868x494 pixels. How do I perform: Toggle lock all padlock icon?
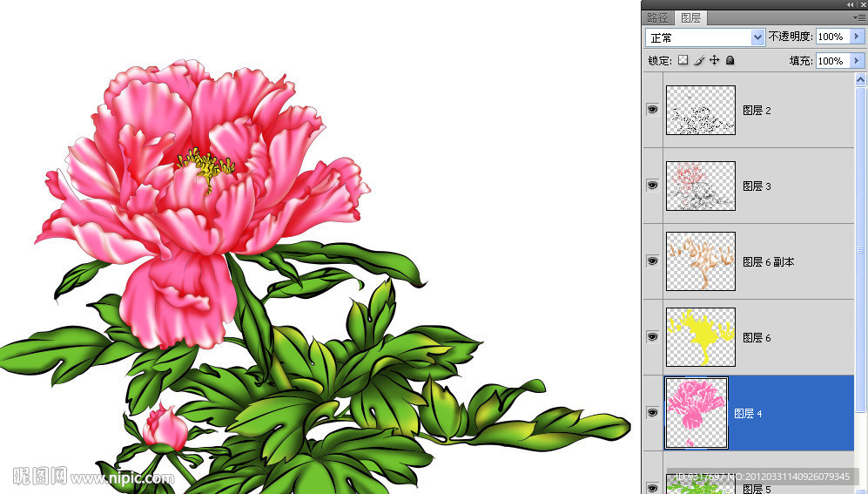[x=730, y=60]
